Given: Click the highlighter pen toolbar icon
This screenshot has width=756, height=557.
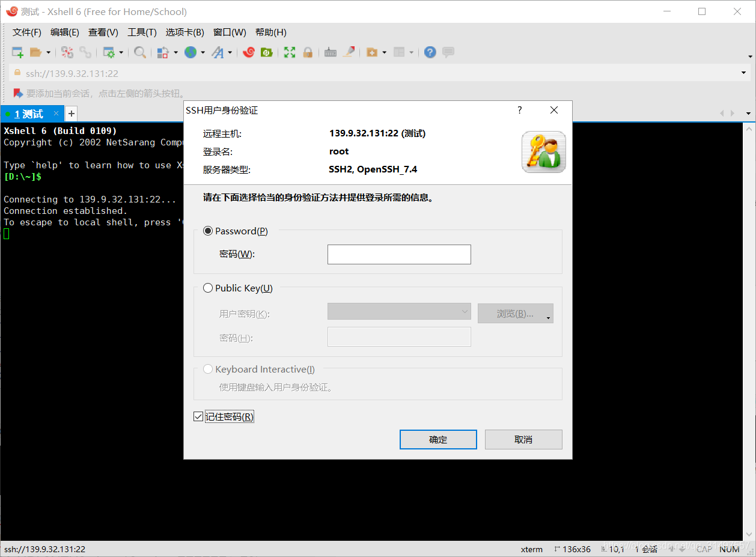Looking at the screenshot, I should click(x=349, y=52).
